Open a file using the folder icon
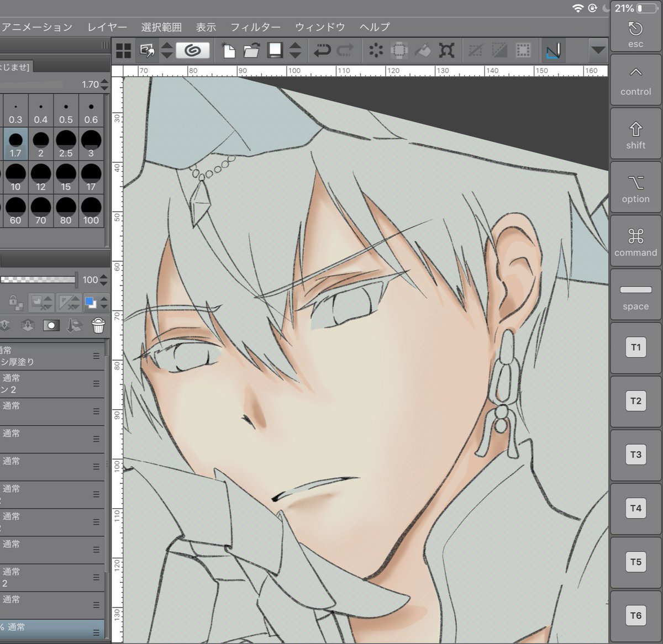The image size is (663, 644). tap(251, 51)
